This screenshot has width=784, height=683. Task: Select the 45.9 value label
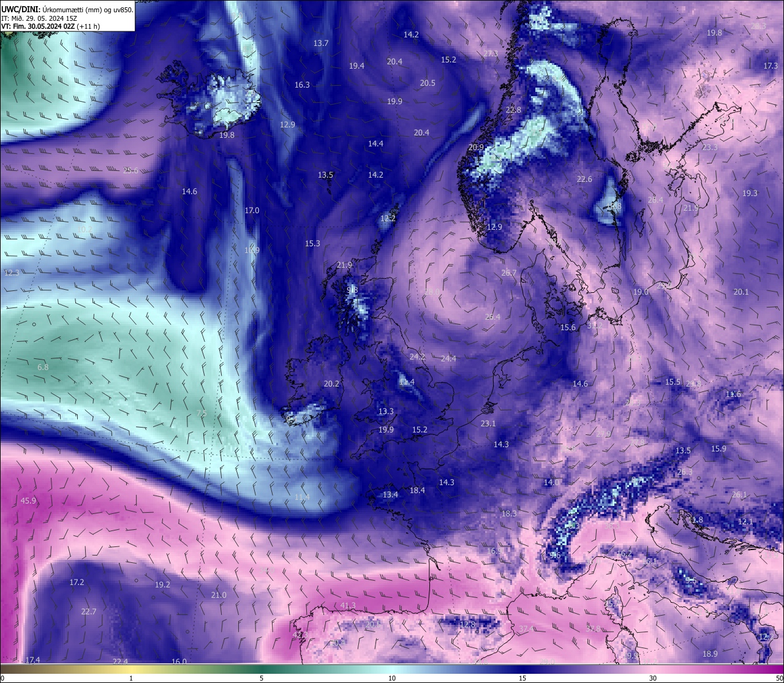click(x=29, y=500)
